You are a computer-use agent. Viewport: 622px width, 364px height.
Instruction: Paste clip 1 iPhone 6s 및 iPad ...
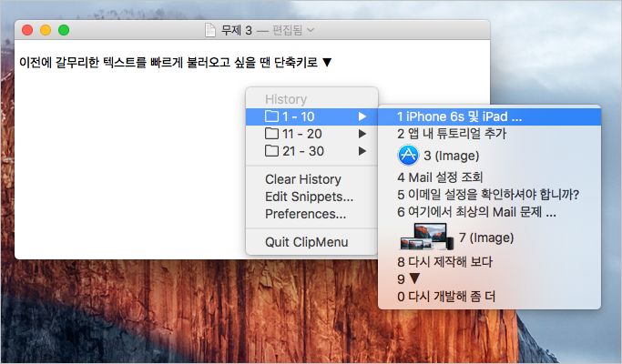coord(490,116)
